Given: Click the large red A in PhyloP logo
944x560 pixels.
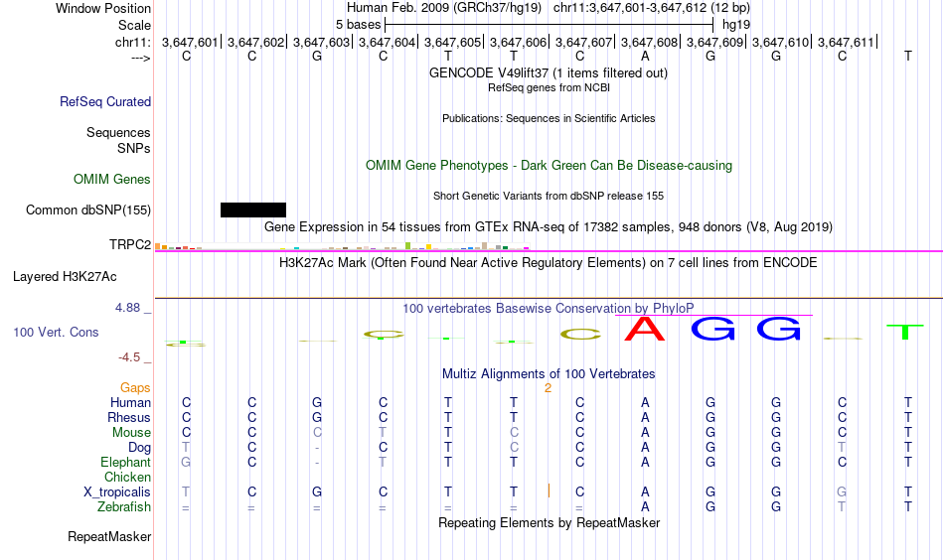Looking at the screenshot, I should click(x=645, y=329).
